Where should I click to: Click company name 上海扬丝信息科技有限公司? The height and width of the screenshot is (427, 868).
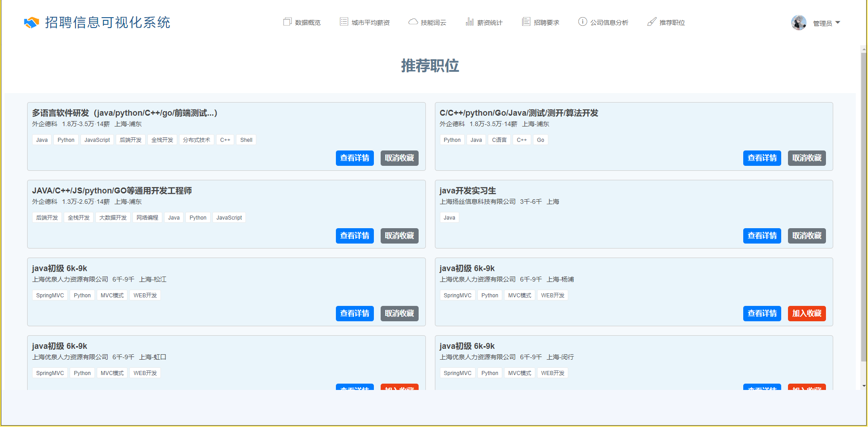pyautogui.click(x=478, y=202)
